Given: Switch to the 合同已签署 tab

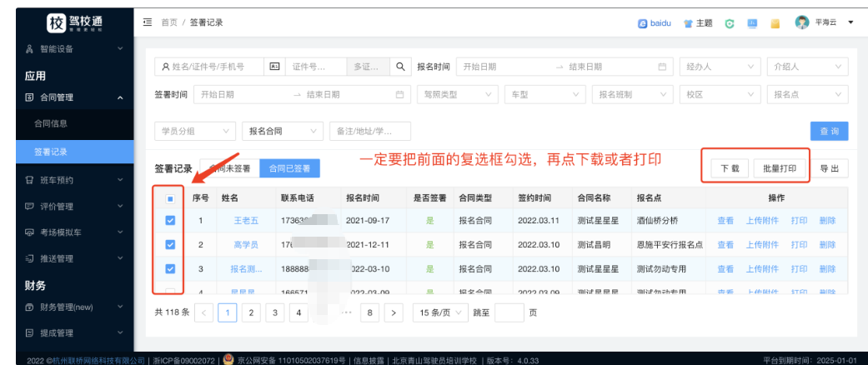Looking at the screenshot, I should coord(289,168).
